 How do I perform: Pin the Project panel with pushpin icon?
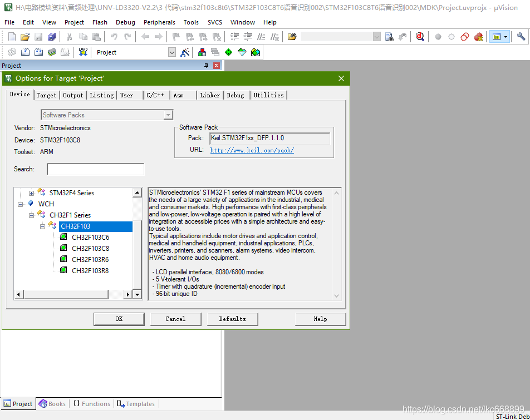tap(206, 66)
